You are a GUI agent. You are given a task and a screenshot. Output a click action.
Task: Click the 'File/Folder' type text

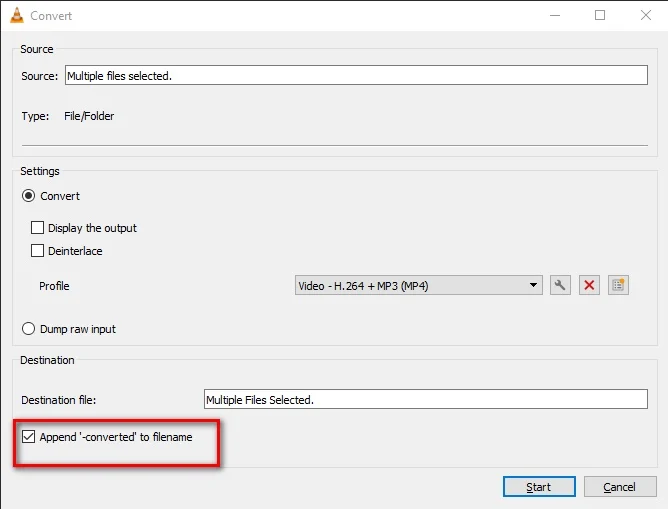(89, 116)
